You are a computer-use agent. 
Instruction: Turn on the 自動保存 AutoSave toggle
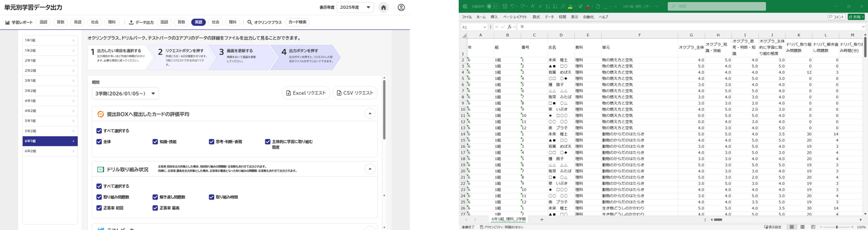pos(492,7)
